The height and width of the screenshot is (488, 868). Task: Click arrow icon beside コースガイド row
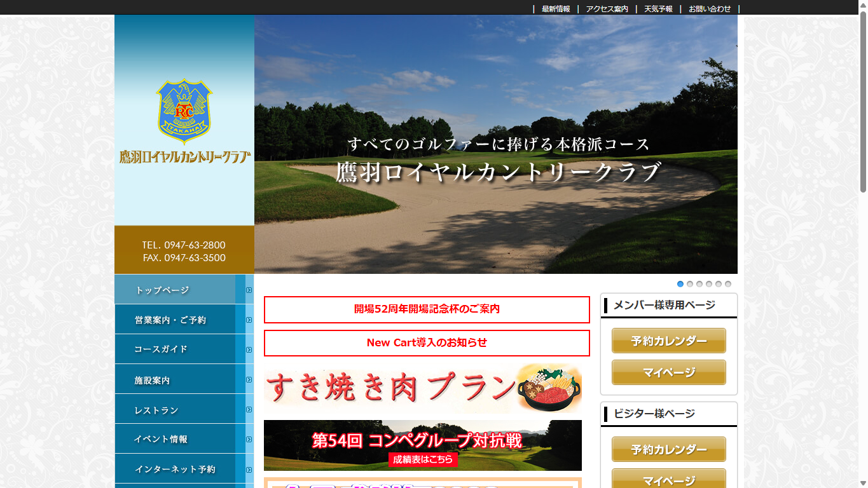(249, 350)
